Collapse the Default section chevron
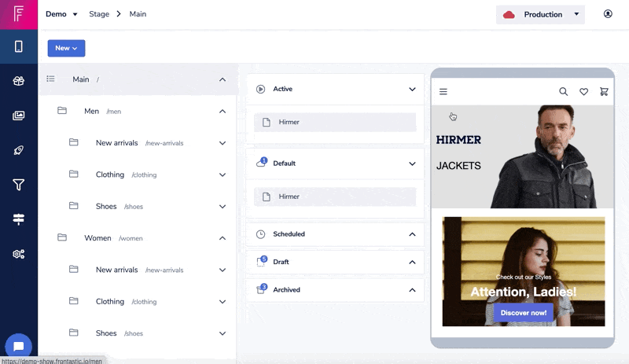Screen dimensions: 629x364 pyautogui.click(x=412, y=164)
